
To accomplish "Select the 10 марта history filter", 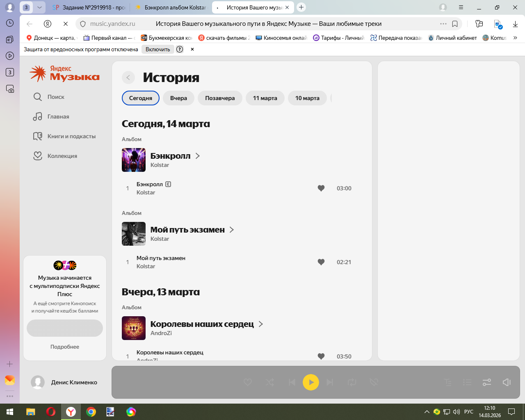I will click(307, 98).
